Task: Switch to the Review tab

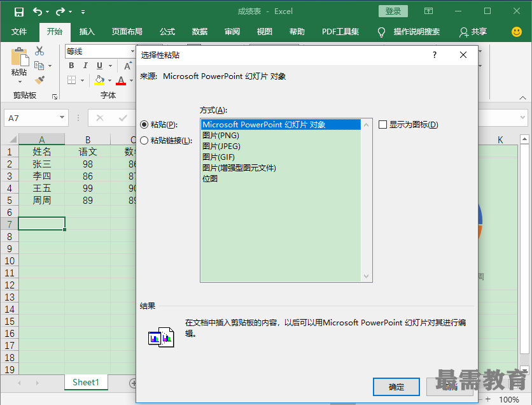Action: tap(232, 32)
